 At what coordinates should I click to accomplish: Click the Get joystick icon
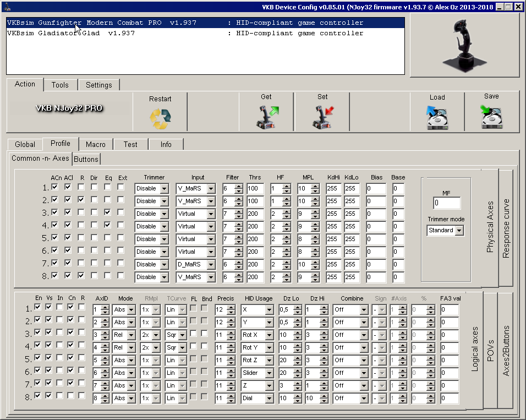pyautogui.click(x=266, y=117)
